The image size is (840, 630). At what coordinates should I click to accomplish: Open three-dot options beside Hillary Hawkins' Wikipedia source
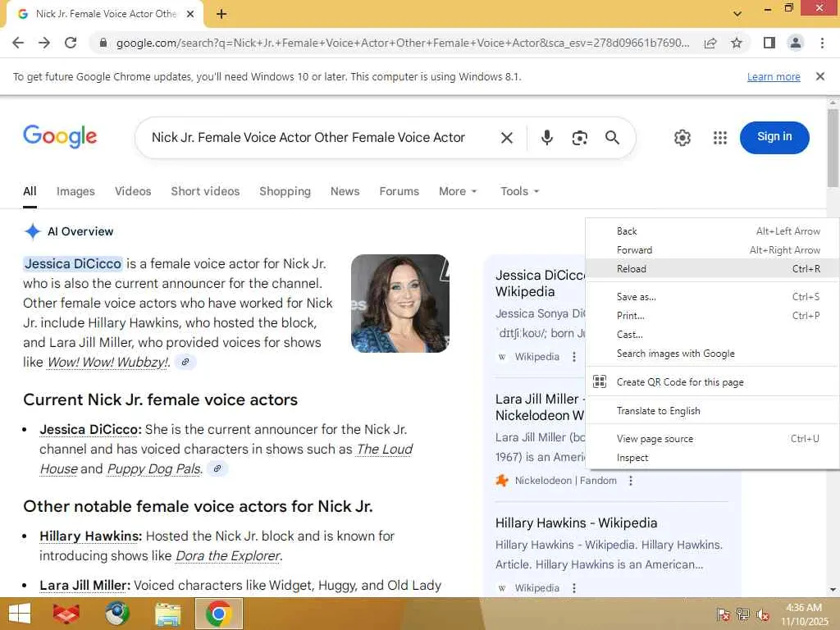tap(573, 588)
